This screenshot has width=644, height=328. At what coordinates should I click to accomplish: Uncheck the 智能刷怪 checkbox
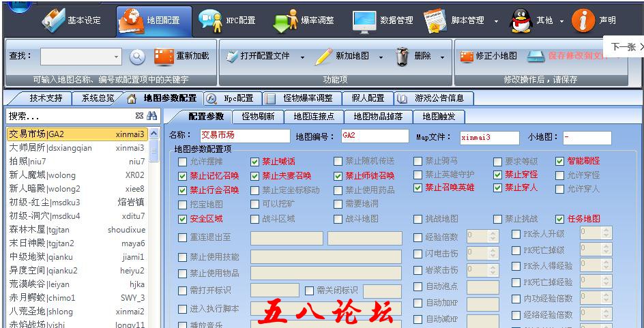(559, 162)
